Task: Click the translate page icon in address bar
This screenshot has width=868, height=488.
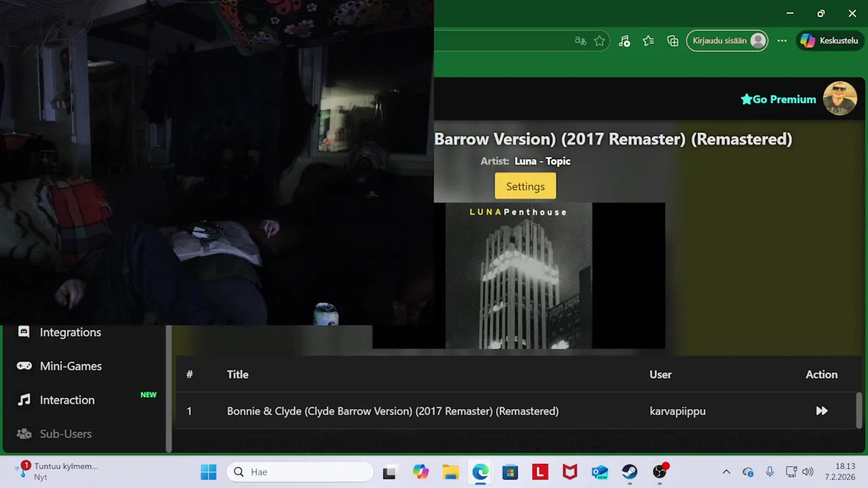Action: click(580, 41)
